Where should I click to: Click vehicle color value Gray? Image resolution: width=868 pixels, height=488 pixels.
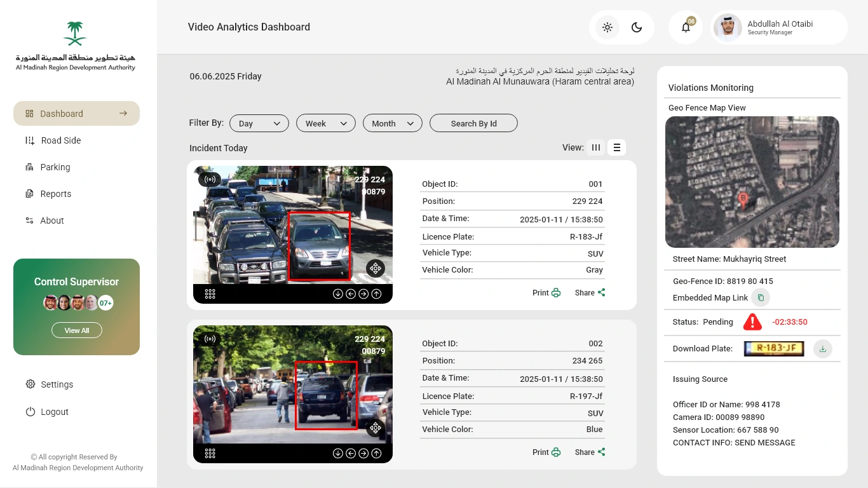594,270
